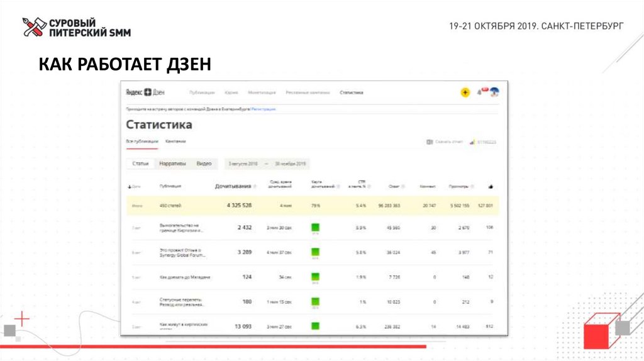Click the sort arrow in Date column
644x361 pixels.
pos(130,187)
